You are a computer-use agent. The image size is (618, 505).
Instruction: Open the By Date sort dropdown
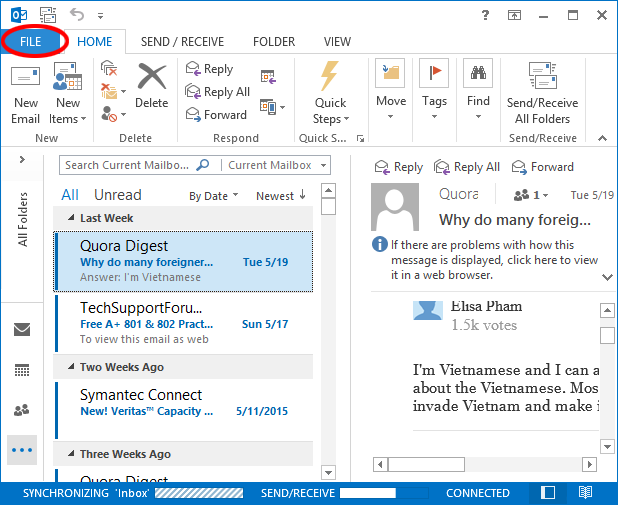click(x=213, y=196)
